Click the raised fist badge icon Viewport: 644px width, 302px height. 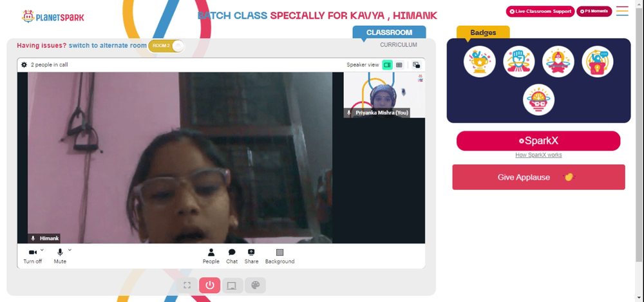coord(518,62)
